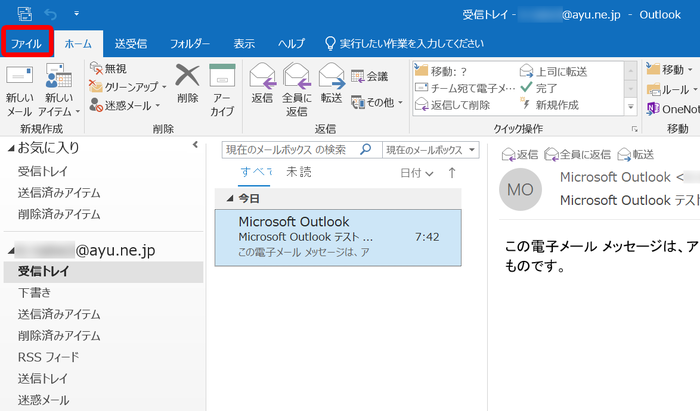Open the ヘルプ ribbon tab

292,44
